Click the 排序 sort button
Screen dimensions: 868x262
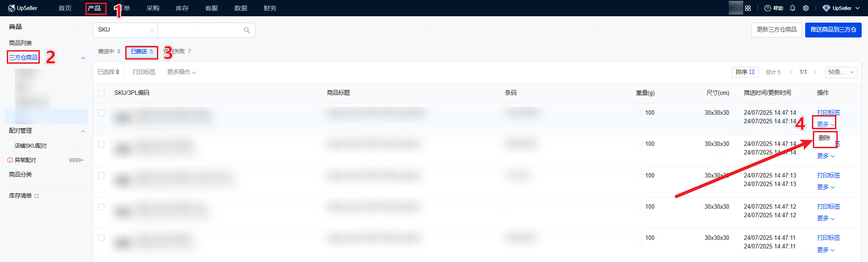[745, 72]
